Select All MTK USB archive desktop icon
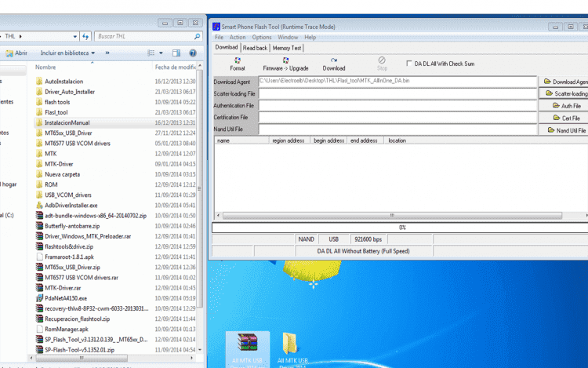The image size is (588, 368). click(248, 348)
